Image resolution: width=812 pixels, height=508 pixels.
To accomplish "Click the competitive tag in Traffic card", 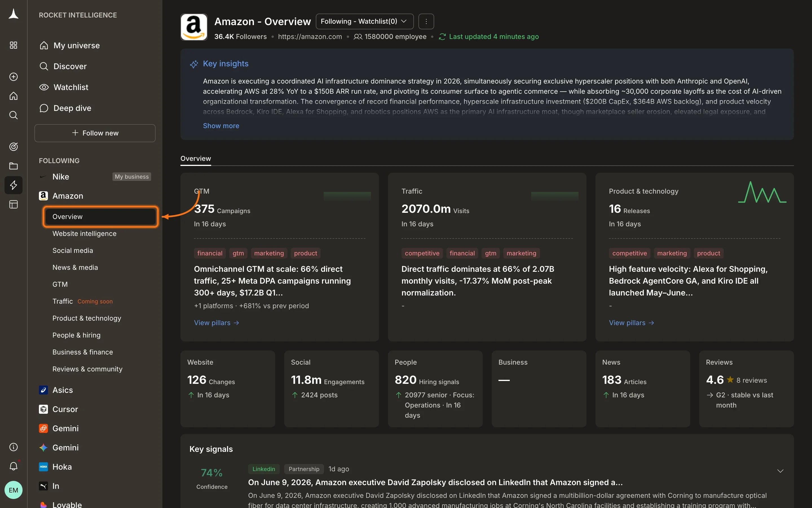I will pos(422,253).
